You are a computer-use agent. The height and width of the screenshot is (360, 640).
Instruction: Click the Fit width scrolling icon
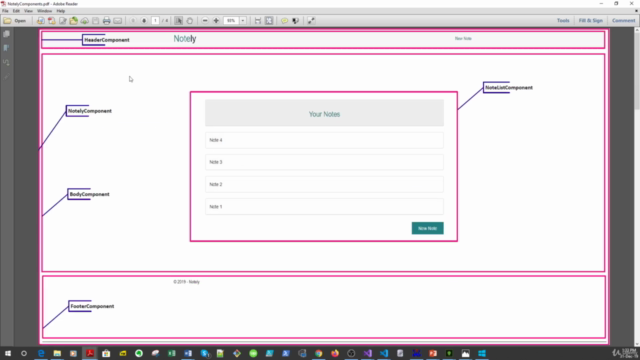tap(258, 20)
